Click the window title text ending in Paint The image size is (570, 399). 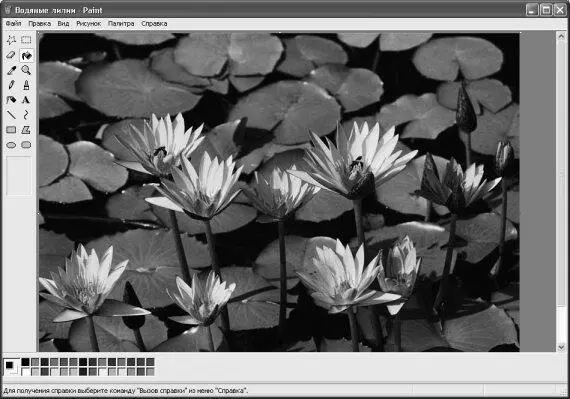pos(59,10)
